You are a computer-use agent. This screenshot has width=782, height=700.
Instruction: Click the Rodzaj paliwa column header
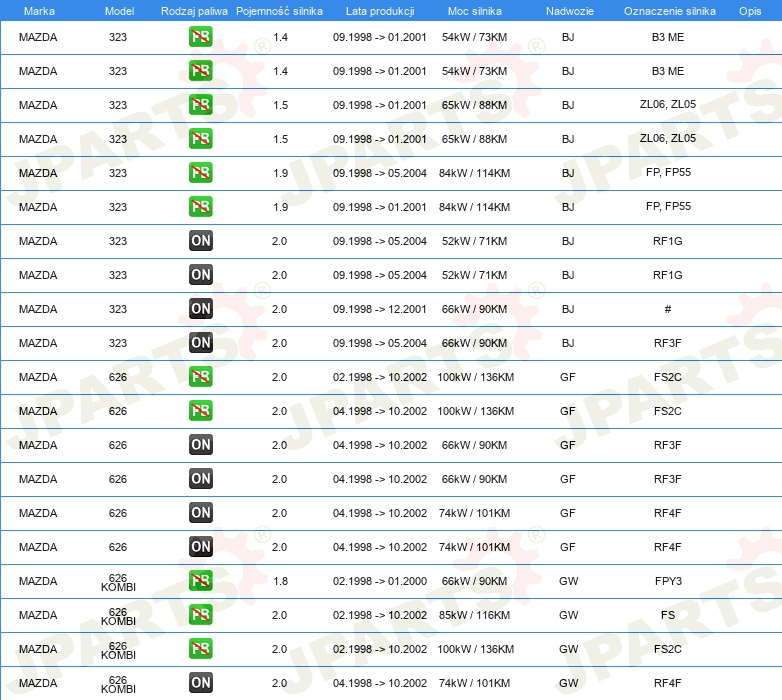194,11
